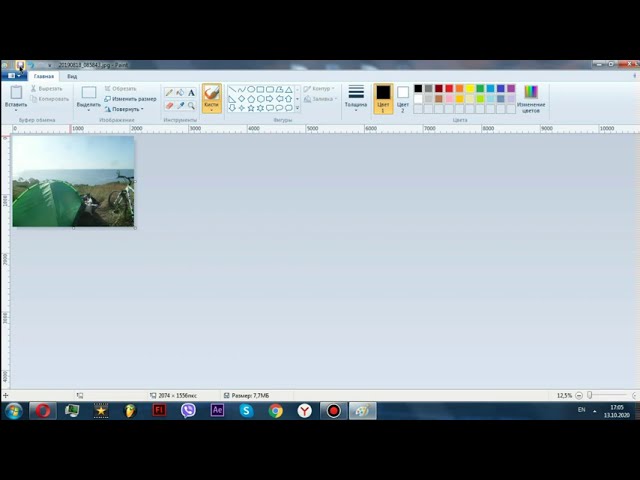The height and width of the screenshot is (480, 640).
Task: Expand the Повернуть rotate dropdown
Action: [x=128, y=109]
